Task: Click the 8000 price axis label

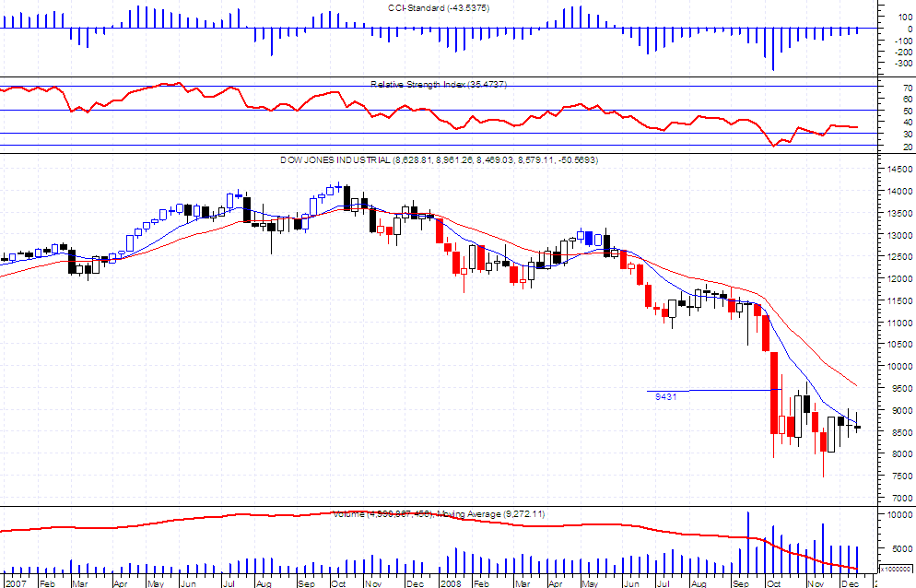Action: (902, 454)
